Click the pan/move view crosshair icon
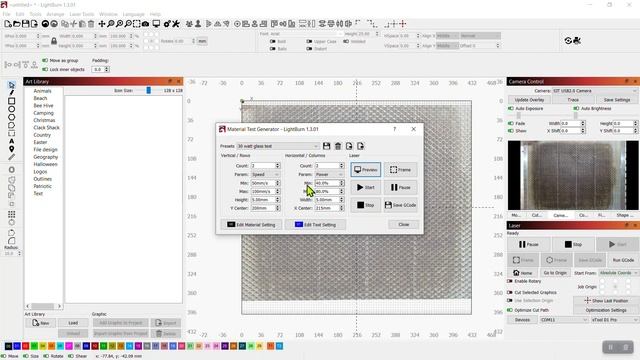Viewport: 640px width, 360px height. click(102, 24)
